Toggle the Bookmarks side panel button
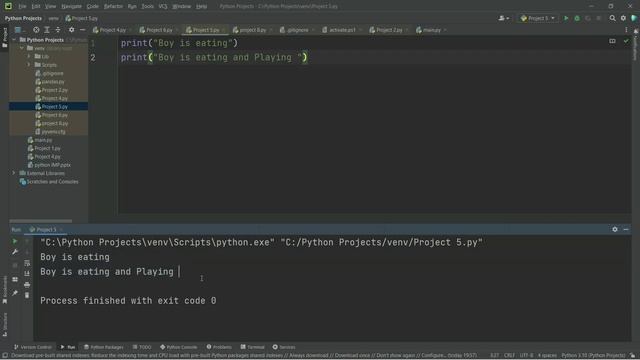 tap(4, 290)
